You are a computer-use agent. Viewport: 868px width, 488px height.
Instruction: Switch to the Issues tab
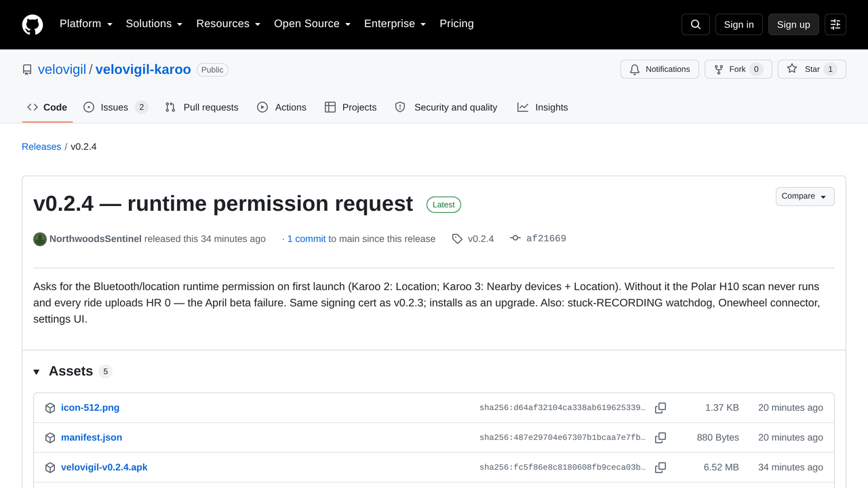(x=115, y=107)
